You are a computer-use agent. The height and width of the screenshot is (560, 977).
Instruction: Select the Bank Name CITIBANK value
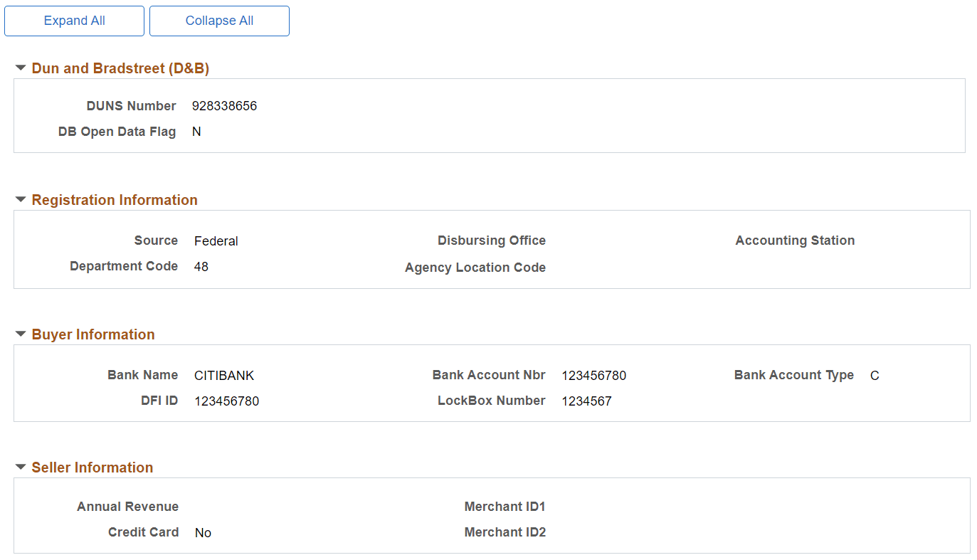(224, 375)
